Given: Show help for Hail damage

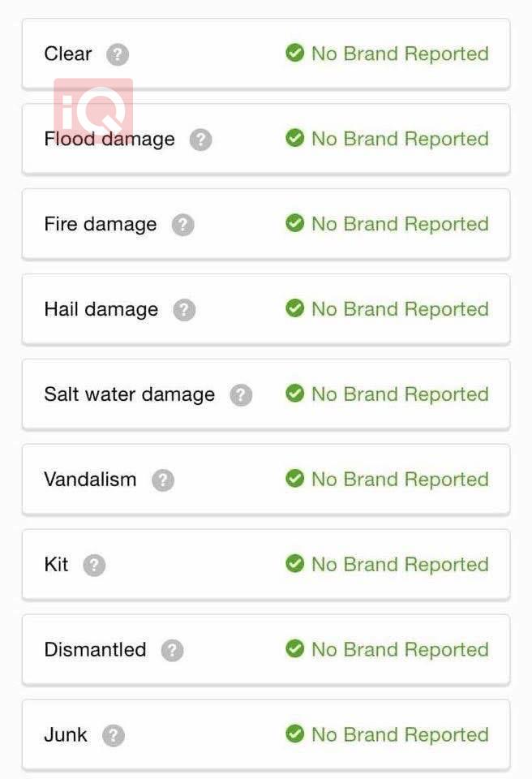Looking at the screenshot, I should point(184,310).
